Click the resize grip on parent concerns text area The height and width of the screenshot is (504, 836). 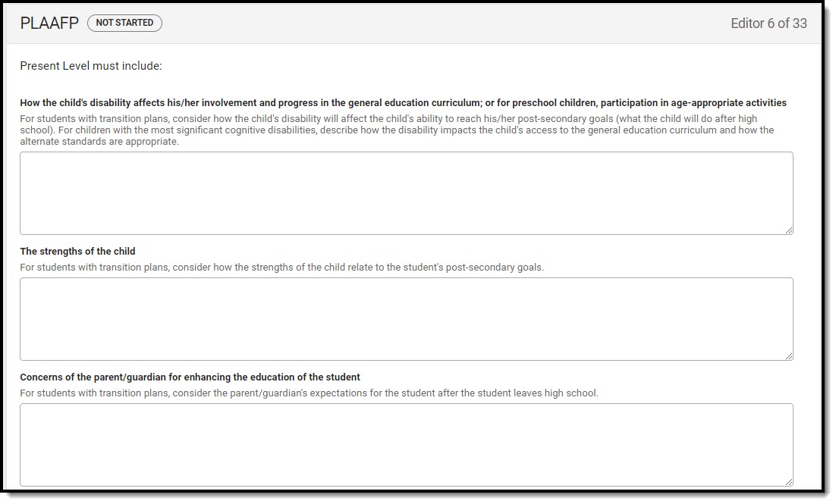(788, 481)
